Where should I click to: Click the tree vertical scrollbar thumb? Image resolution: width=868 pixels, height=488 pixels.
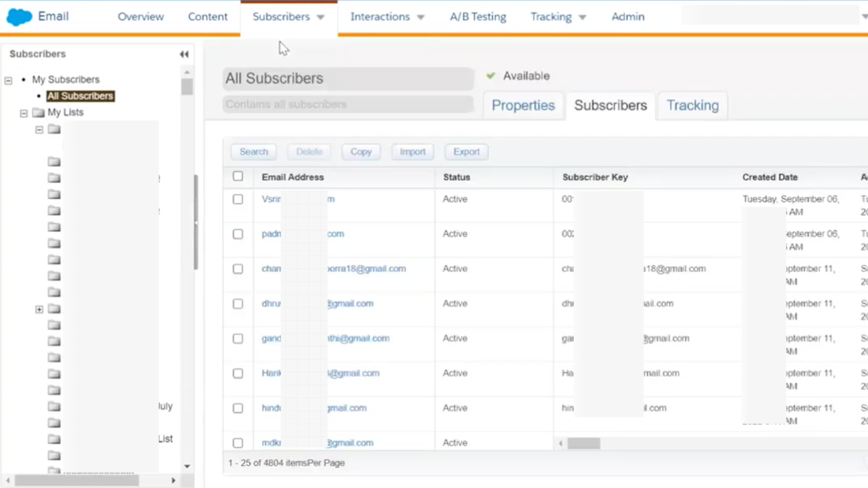tap(187, 87)
